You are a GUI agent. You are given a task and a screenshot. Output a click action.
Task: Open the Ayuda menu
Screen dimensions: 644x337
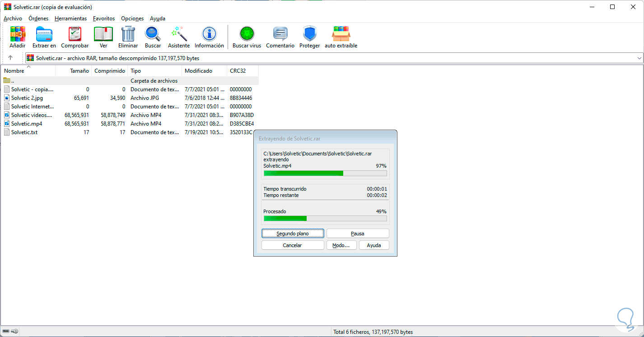158,19
